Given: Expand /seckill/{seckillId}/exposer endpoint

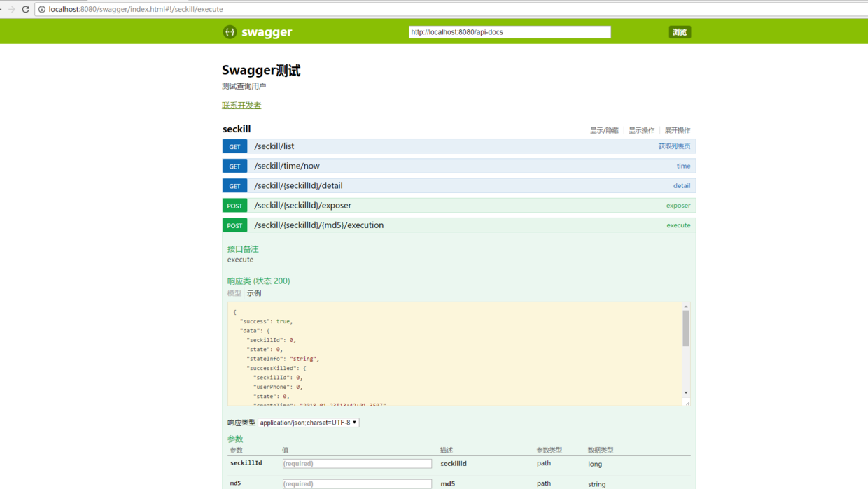Looking at the screenshot, I should click(302, 206).
